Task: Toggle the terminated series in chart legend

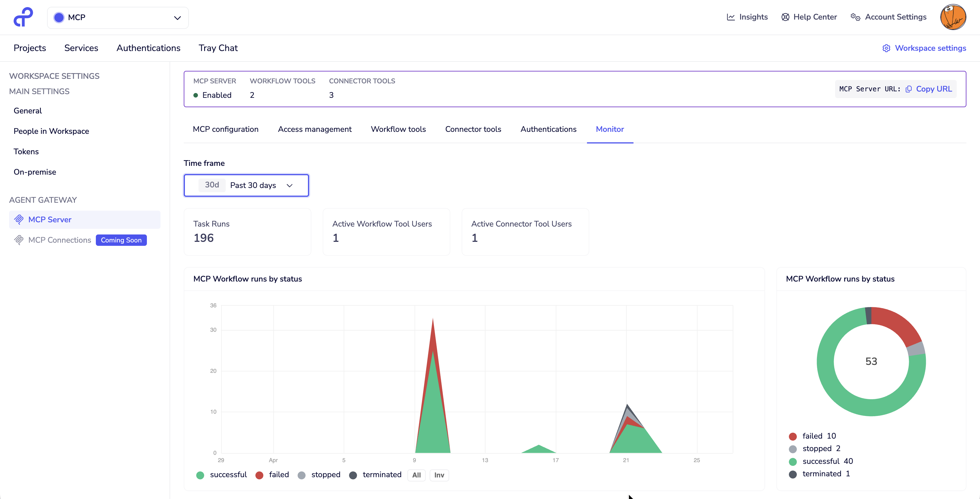Action: pos(375,475)
